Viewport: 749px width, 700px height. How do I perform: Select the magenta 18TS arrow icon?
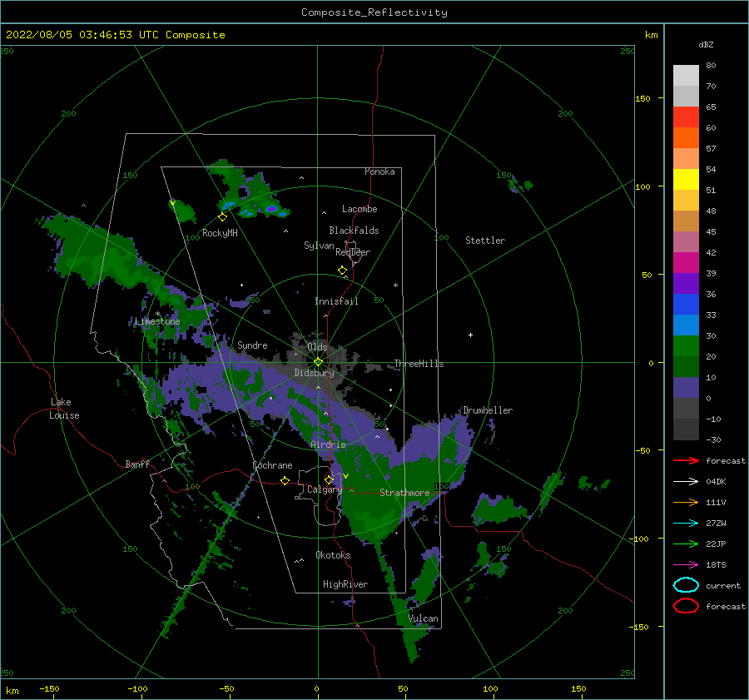point(686,564)
